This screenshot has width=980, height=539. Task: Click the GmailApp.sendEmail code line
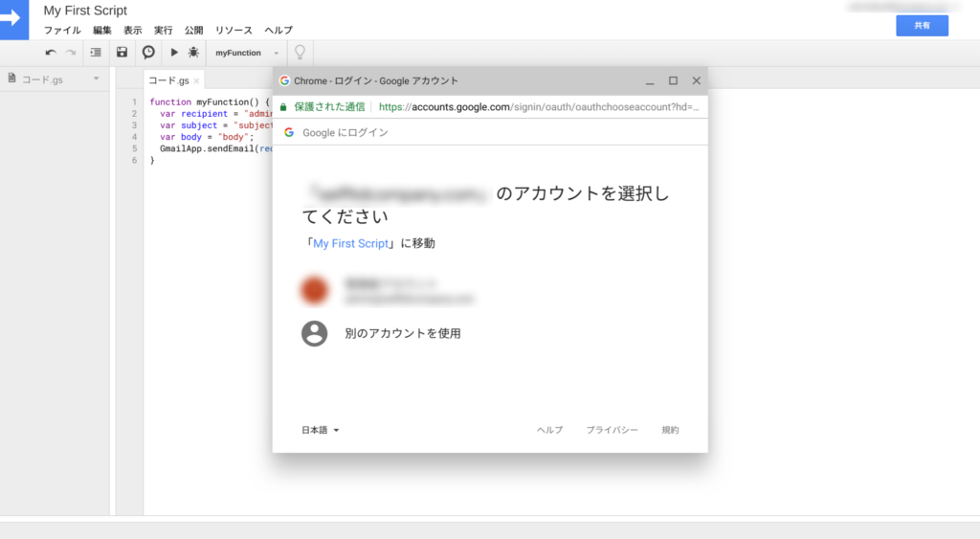215,148
